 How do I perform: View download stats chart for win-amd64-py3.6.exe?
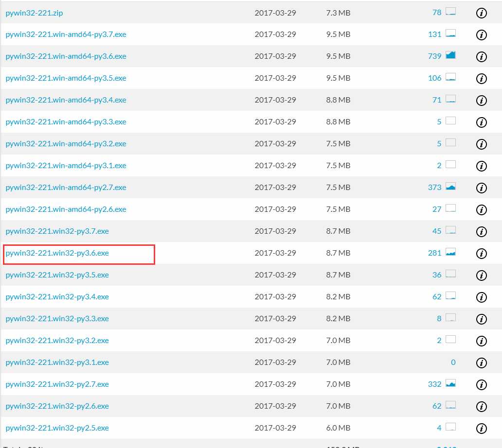pos(451,55)
